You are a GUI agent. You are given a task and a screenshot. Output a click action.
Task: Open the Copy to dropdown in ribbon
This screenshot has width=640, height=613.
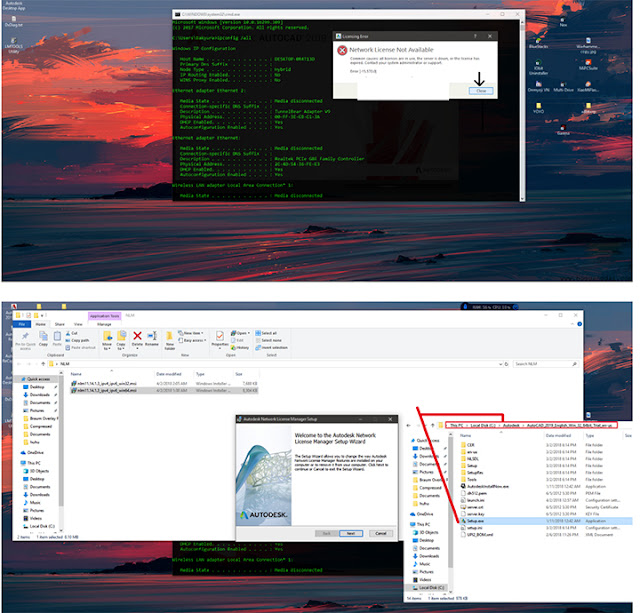click(121, 346)
